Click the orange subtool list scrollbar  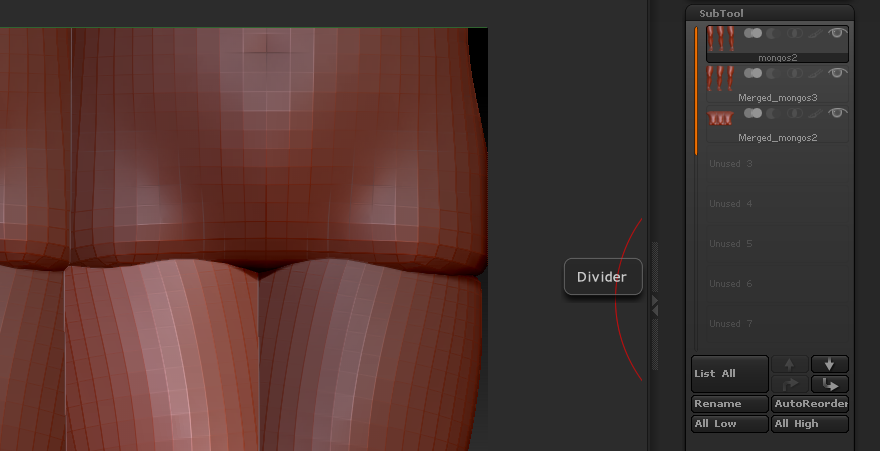(x=696, y=90)
